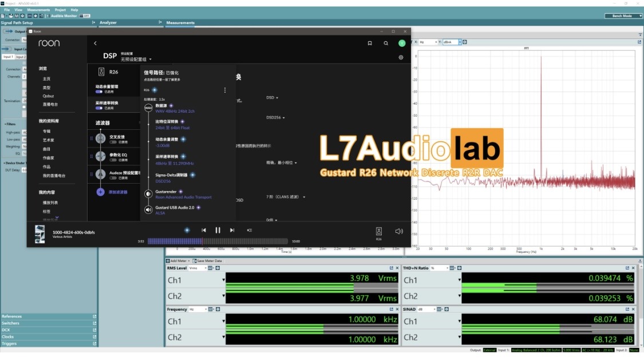Viewport: 644px width, 361px height.
Task: Select the crossfeed filter icon
Action: tap(101, 138)
